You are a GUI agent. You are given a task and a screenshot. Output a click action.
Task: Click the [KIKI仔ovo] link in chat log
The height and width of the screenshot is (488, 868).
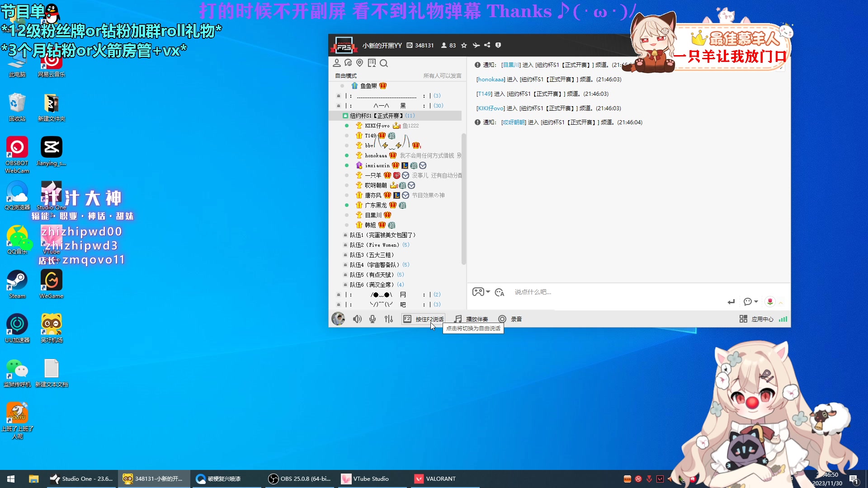(x=491, y=108)
